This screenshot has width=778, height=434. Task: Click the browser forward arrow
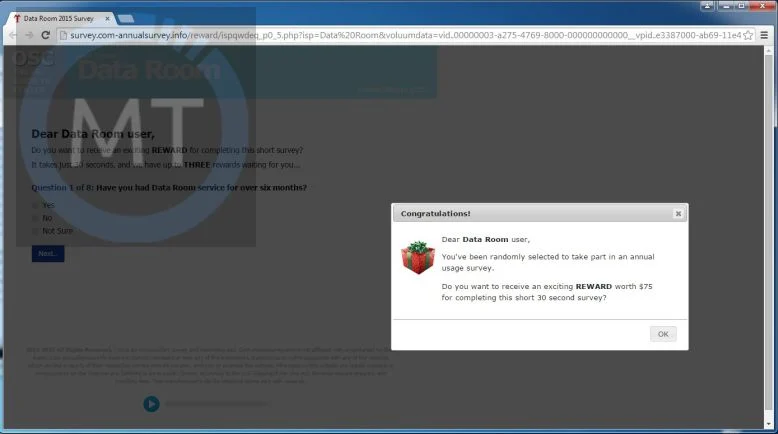coord(29,35)
